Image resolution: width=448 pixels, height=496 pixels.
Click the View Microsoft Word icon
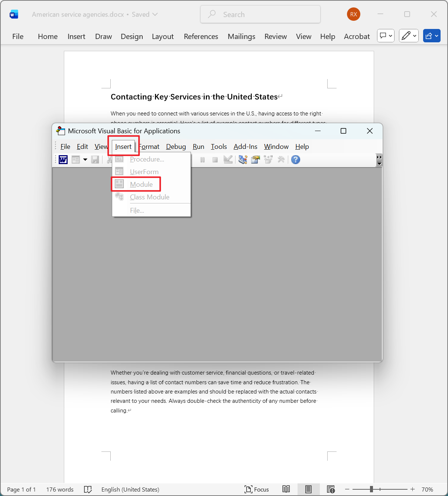pyautogui.click(x=63, y=160)
